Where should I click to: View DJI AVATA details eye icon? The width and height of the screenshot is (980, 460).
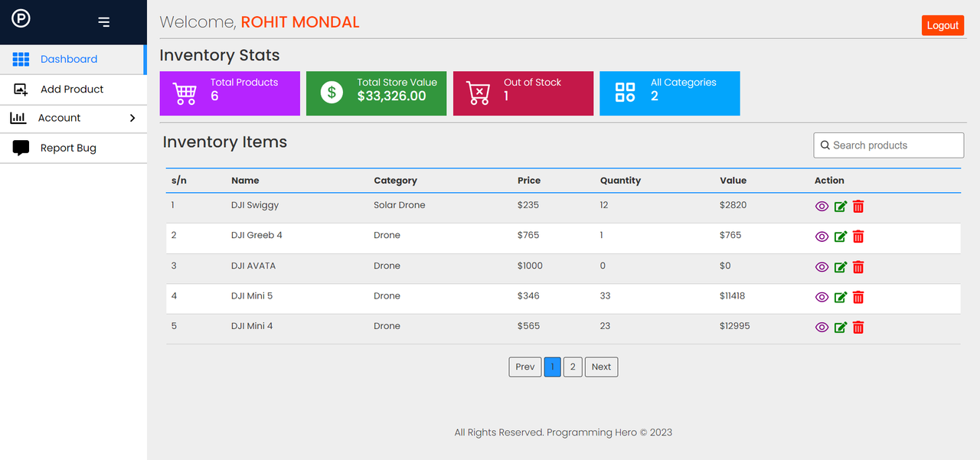pos(822,267)
